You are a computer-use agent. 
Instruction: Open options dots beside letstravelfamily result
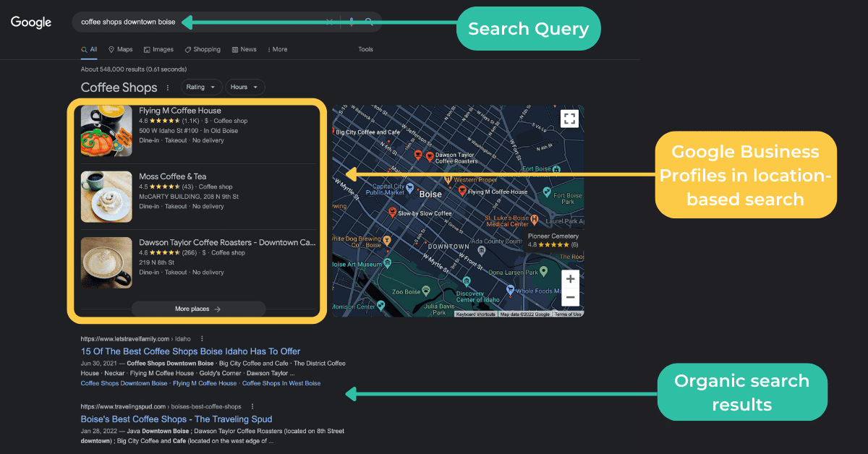pos(202,338)
